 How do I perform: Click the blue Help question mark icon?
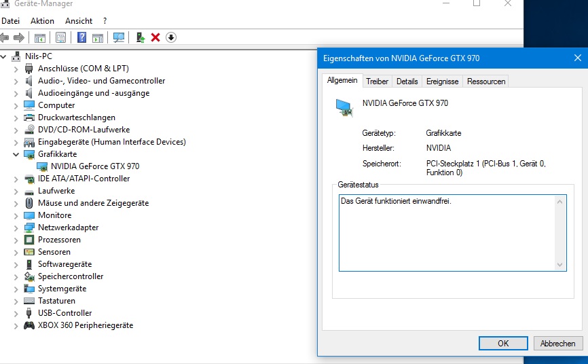pyautogui.click(x=81, y=37)
